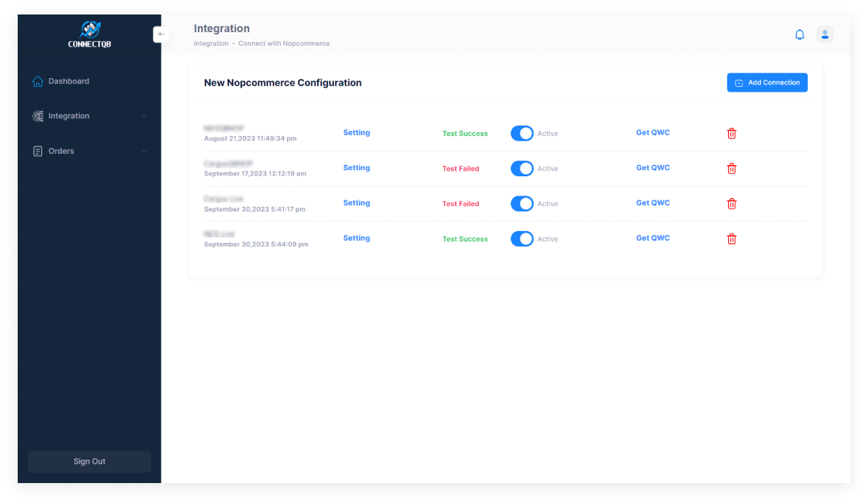Click the ConnectQB logo
The width and height of the screenshot is (868, 504).
coord(89,35)
